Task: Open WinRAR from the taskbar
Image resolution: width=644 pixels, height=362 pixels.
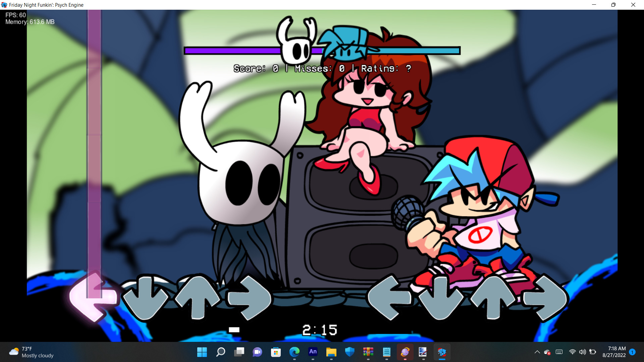Action: click(368, 352)
